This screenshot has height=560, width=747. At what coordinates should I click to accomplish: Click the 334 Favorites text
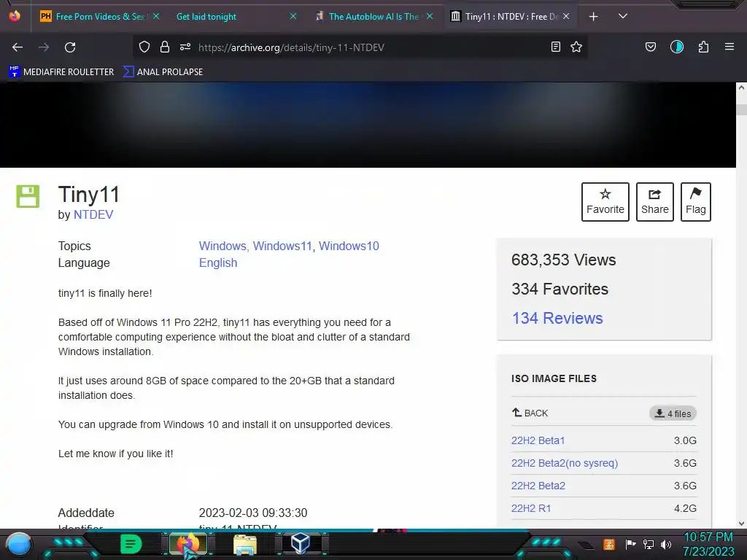click(x=560, y=289)
